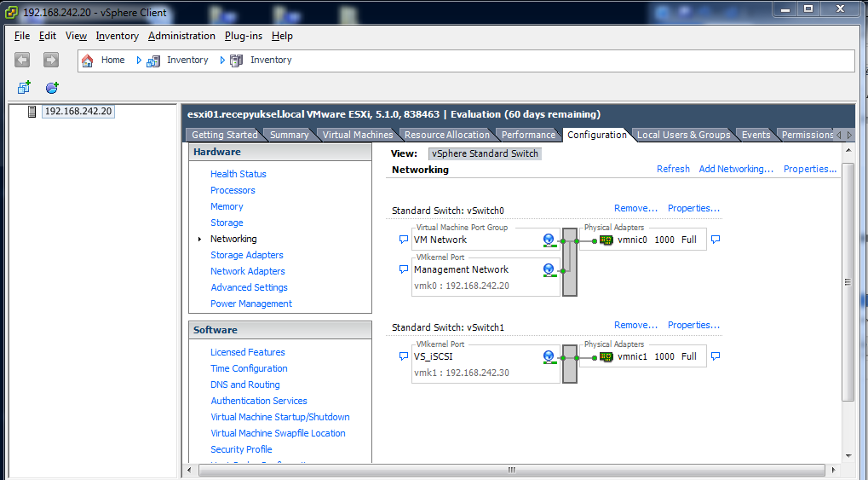Switch to the Local Users & Groups tab
Screen dimensions: 868x480
(x=684, y=135)
